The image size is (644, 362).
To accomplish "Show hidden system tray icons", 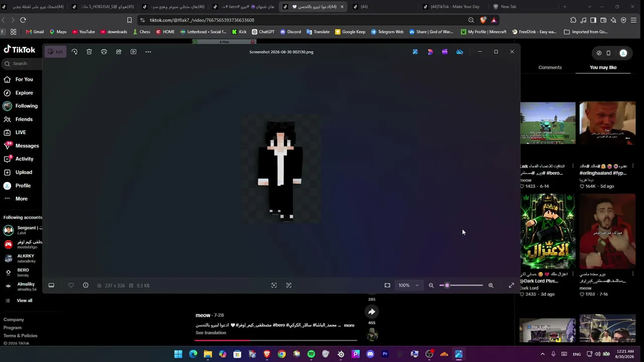I will [x=542, y=354].
